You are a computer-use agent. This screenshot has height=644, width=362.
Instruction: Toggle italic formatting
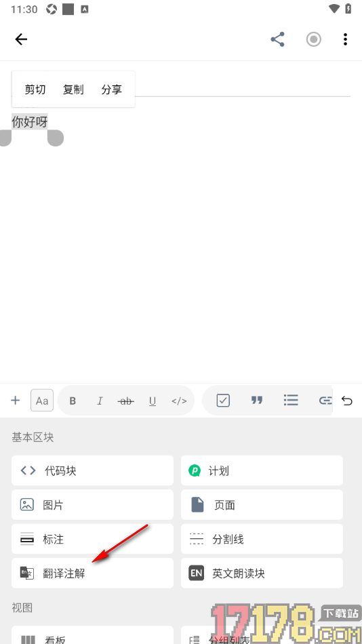coord(100,401)
